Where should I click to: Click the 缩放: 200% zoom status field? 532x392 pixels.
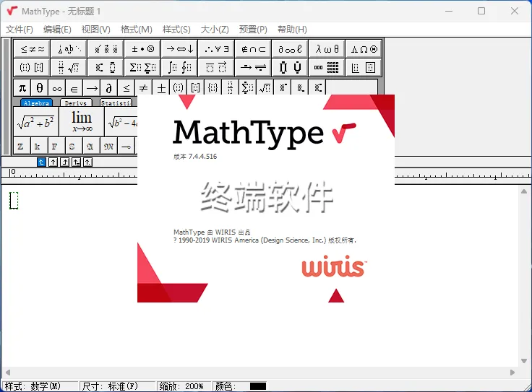click(x=184, y=386)
